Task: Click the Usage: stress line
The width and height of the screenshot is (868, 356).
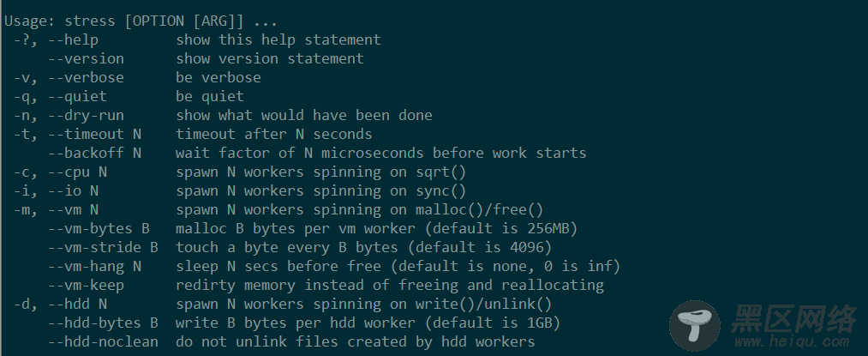Action: click(141, 21)
